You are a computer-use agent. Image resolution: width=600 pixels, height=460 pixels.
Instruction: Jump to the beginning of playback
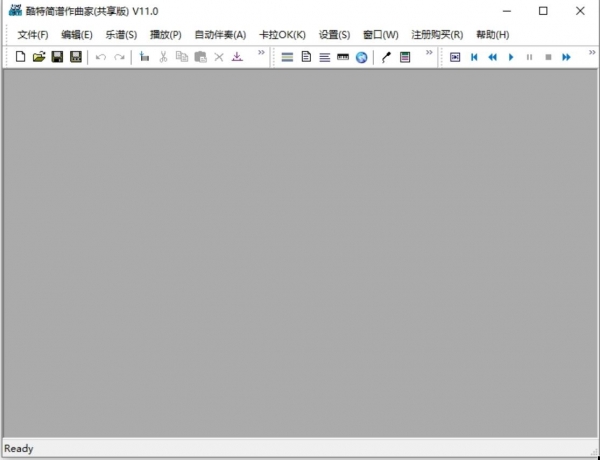[x=474, y=57]
